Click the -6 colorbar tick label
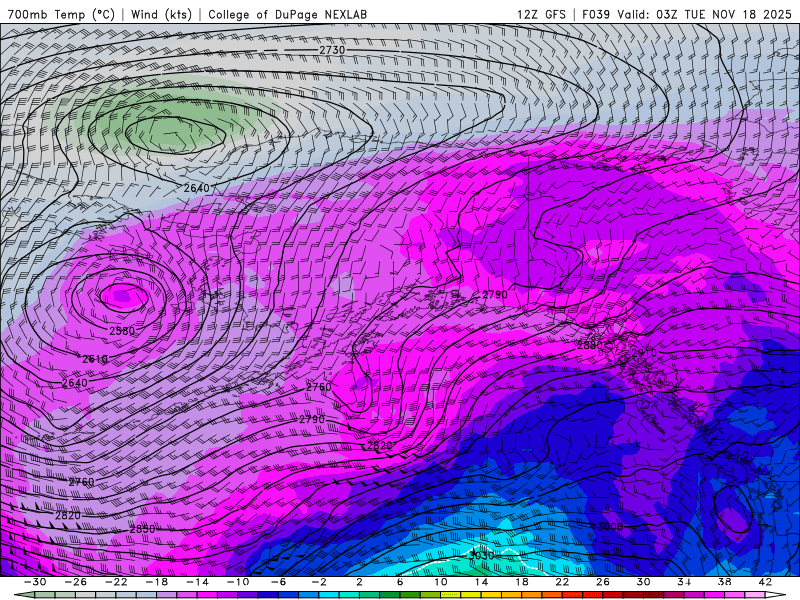 279,582
